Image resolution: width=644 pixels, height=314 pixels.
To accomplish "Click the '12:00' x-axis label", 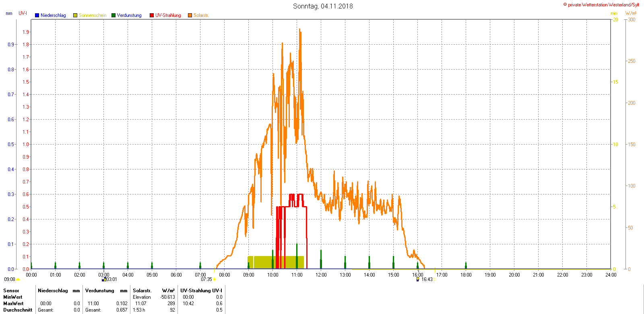I will 321,275.
